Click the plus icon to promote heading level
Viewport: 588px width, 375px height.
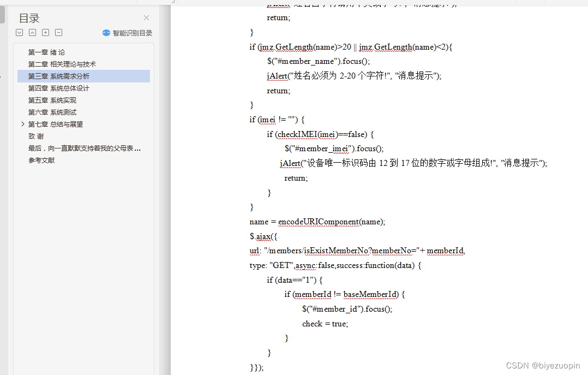tap(45, 33)
